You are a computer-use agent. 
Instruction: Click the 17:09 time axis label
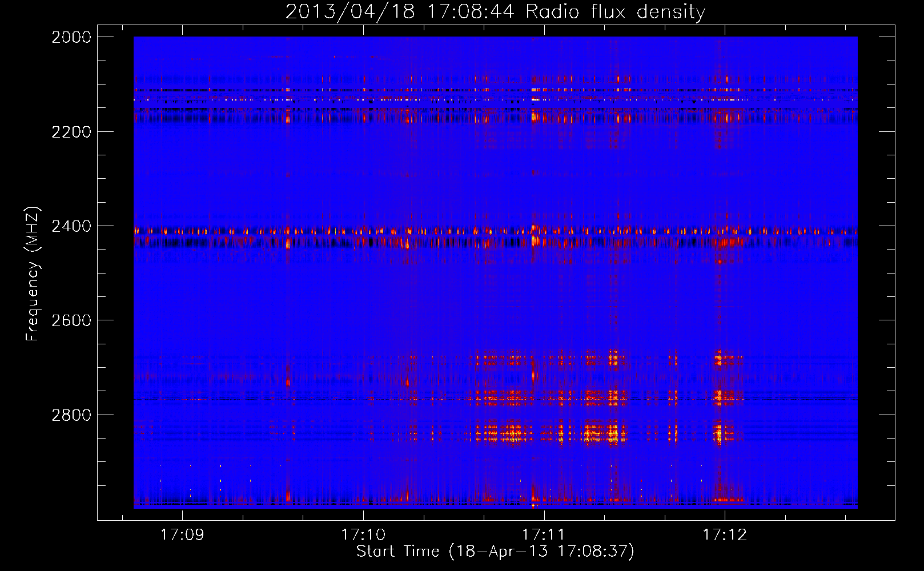pos(182,534)
